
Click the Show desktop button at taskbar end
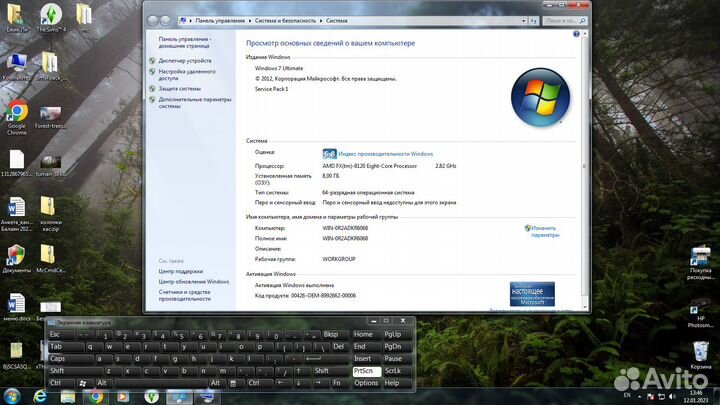point(717,397)
